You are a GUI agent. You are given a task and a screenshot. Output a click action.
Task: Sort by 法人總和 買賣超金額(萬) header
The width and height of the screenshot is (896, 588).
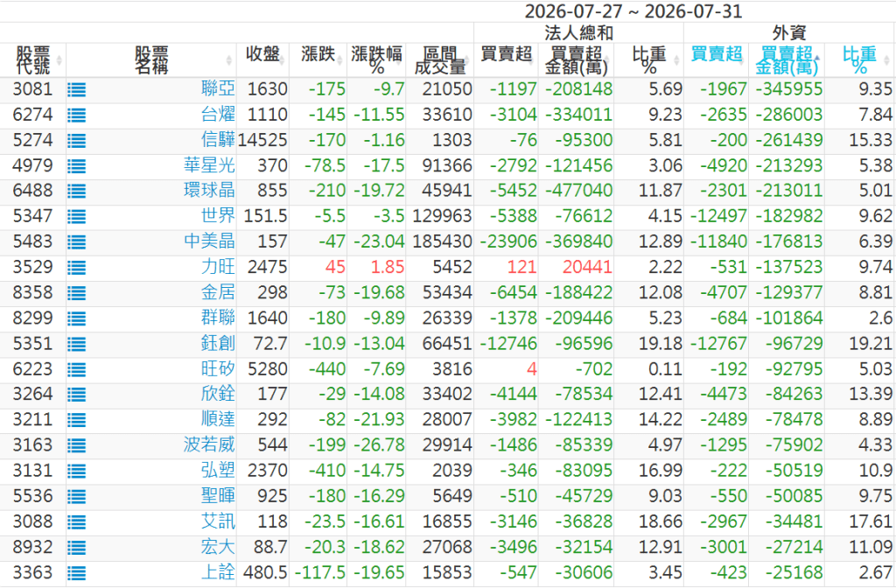pos(576,60)
